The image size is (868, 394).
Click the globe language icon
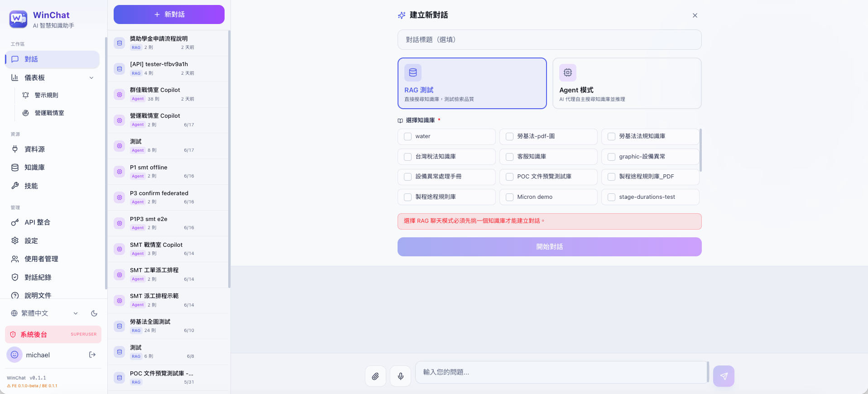coord(14,313)
